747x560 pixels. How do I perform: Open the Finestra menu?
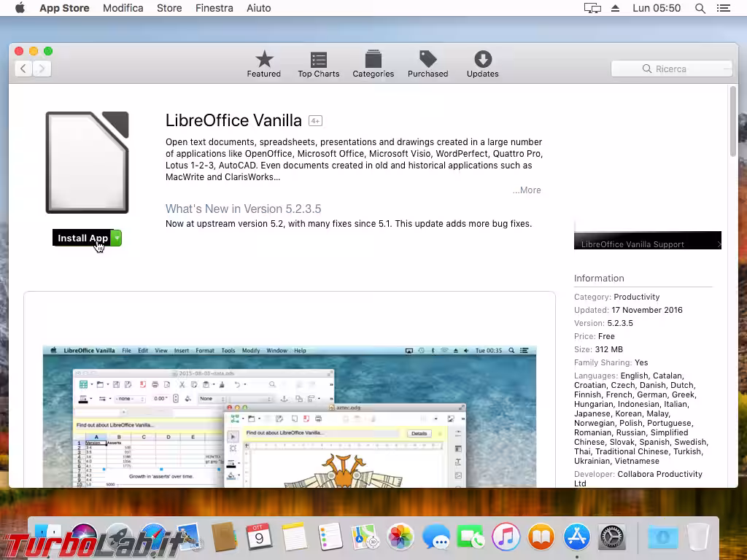[x=214, y=8]
